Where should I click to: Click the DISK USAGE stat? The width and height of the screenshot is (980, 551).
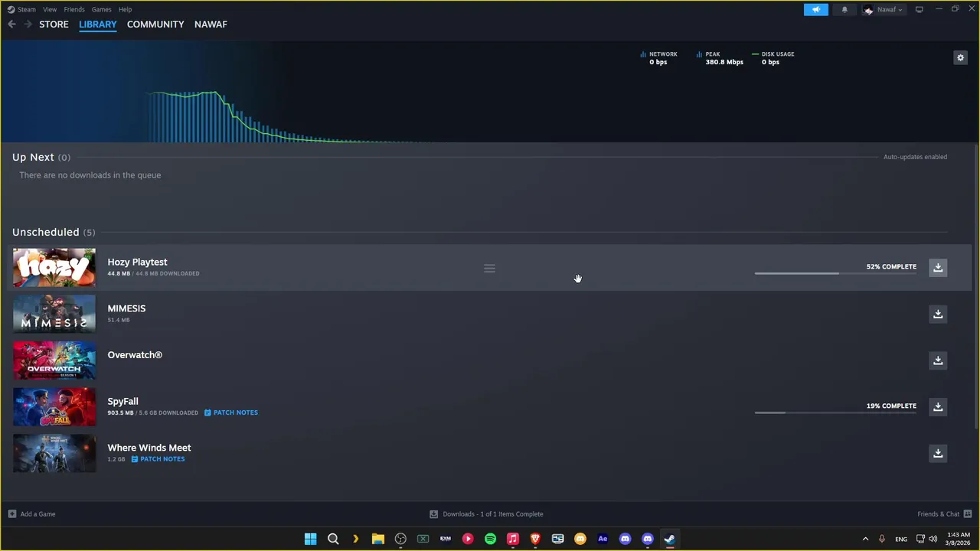(773, 58)
